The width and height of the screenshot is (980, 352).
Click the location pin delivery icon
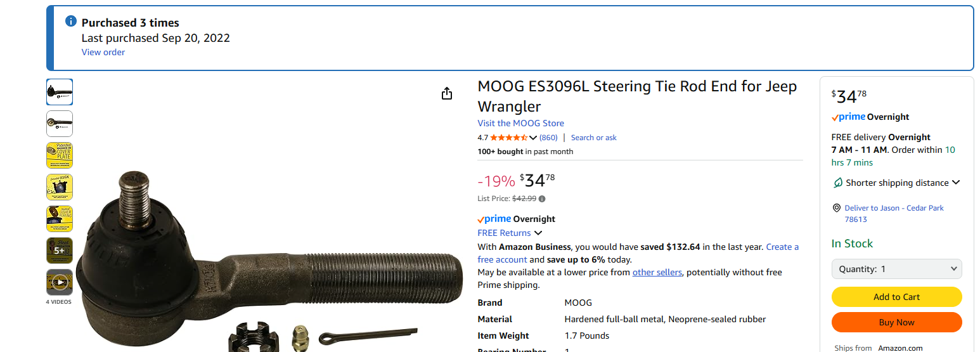click(x=837, y=208)
